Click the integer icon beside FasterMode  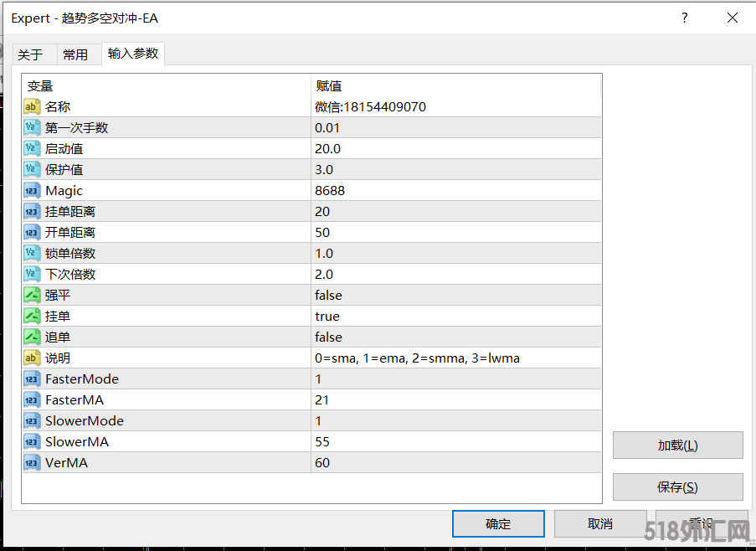[x=32, y=378]
